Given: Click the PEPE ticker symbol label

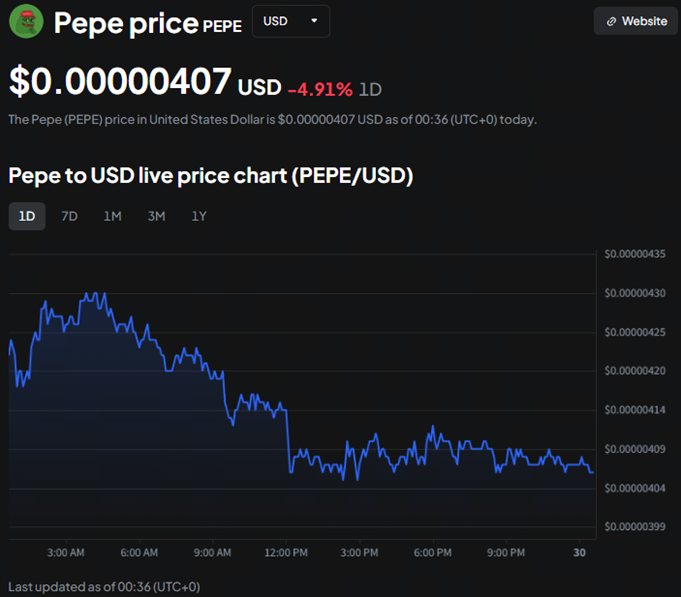Looking at the screenshot, I should click(222, 26).
